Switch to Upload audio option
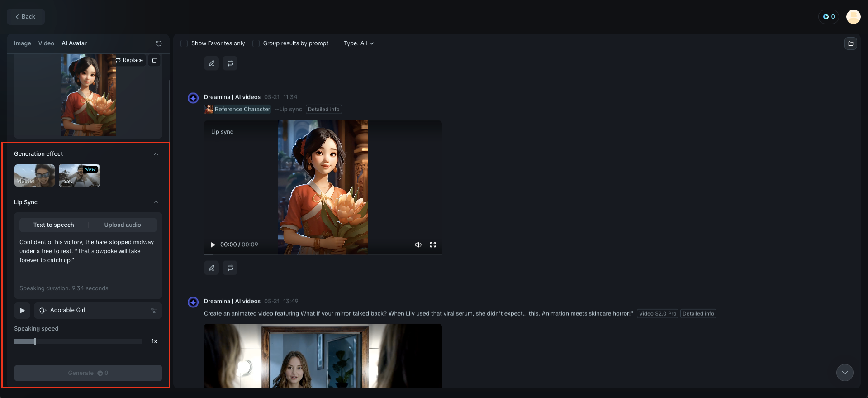Viewport: 868px width, 398px height. tap(123, 225)
